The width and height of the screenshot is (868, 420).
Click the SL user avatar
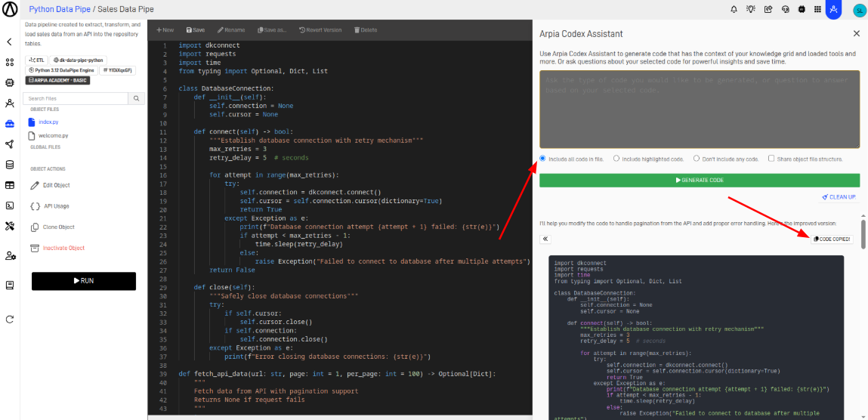[x=859, y=10]
